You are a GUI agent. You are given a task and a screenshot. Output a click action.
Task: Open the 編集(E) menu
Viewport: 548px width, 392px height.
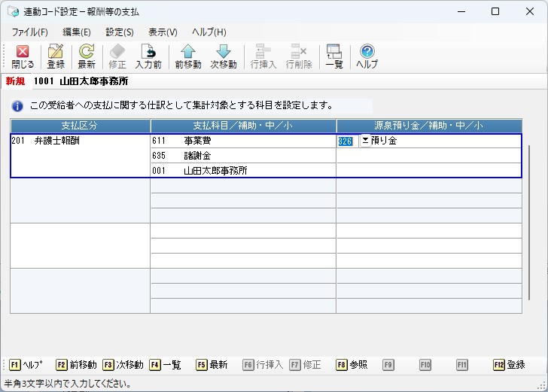pyautogui.click(x=77, y=32)
